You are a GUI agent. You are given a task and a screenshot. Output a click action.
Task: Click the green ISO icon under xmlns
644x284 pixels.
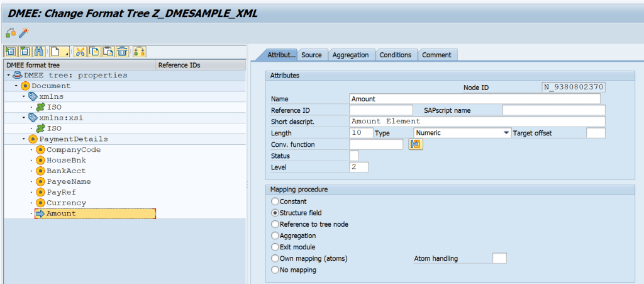point(40,107)
